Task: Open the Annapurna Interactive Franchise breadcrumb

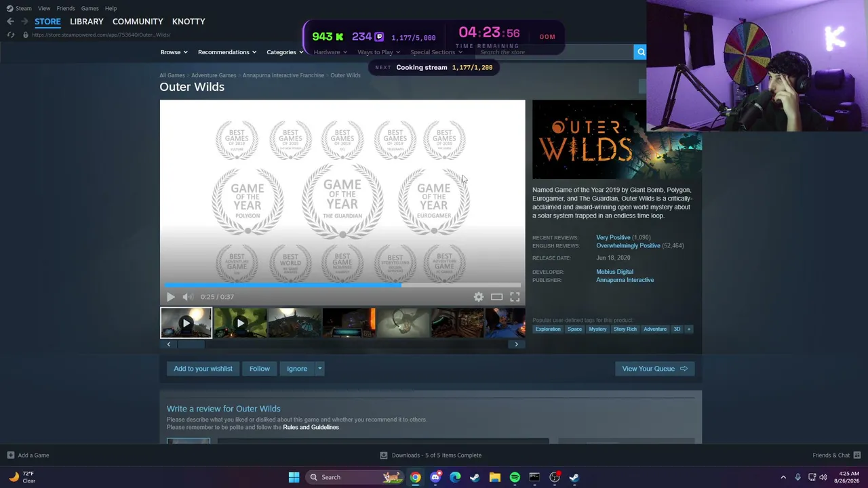Action: click(x=283, y=75)
